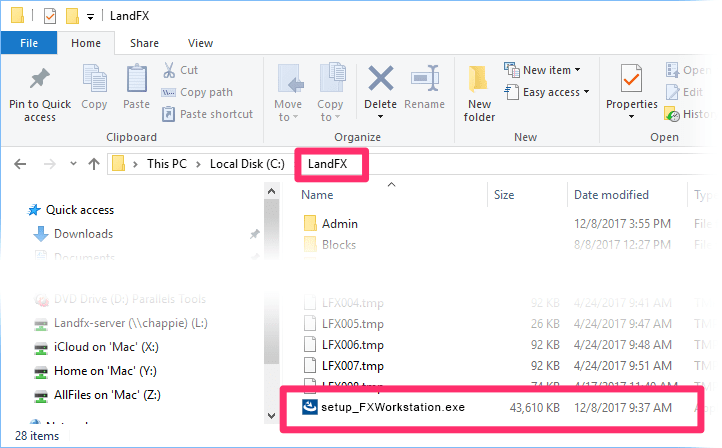Click the Rename icon
722x448 pixels.
[x=425, y=78]
